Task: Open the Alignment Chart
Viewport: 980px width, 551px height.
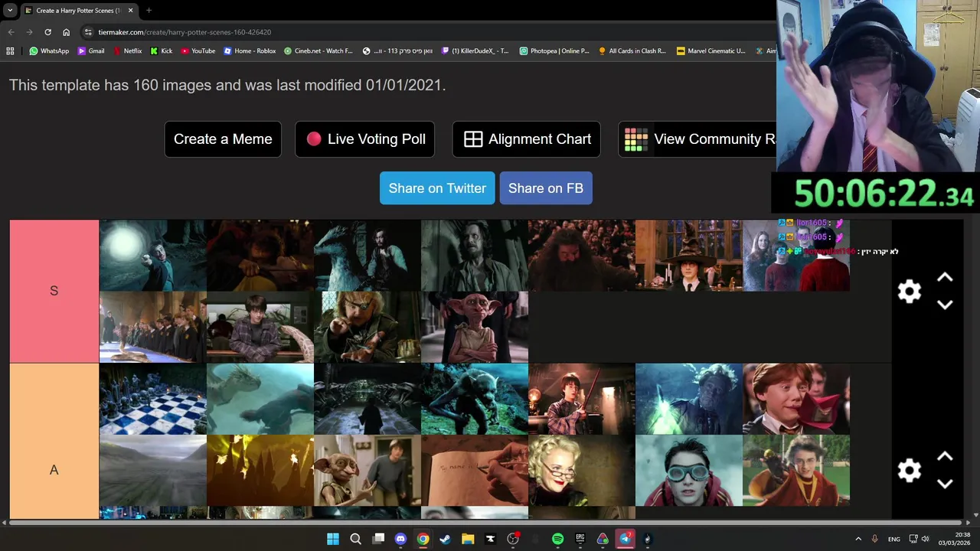Action: (x=527, y=139)
